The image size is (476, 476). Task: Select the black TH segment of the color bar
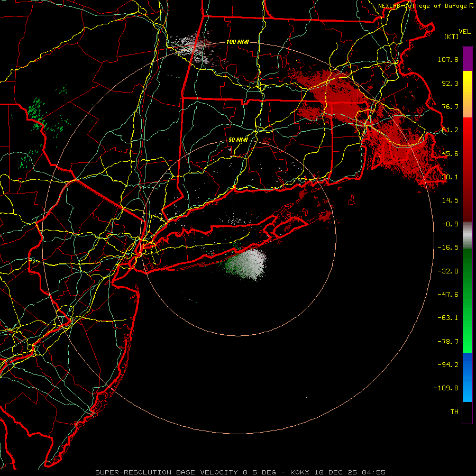click(467, 413)
